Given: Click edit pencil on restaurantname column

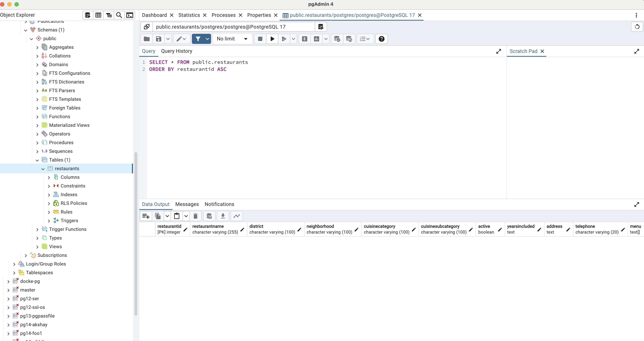Looking at the screenshot, I should click(242, 229).
